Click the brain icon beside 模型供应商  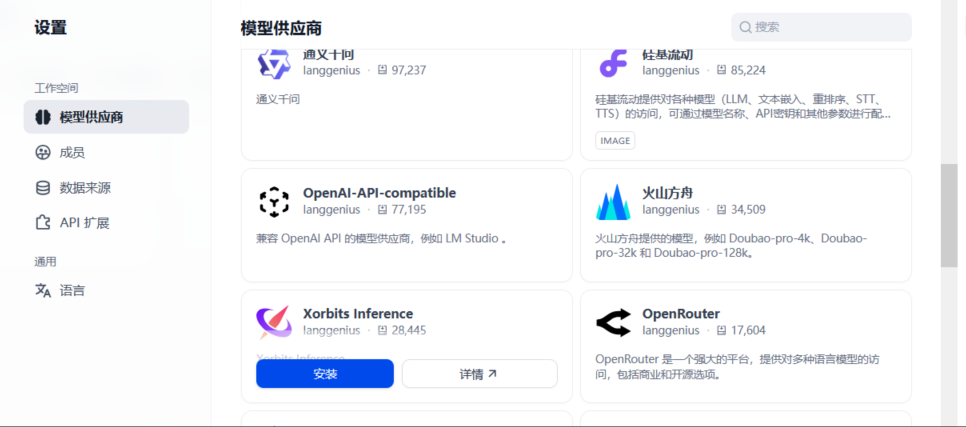click(43, 117)
